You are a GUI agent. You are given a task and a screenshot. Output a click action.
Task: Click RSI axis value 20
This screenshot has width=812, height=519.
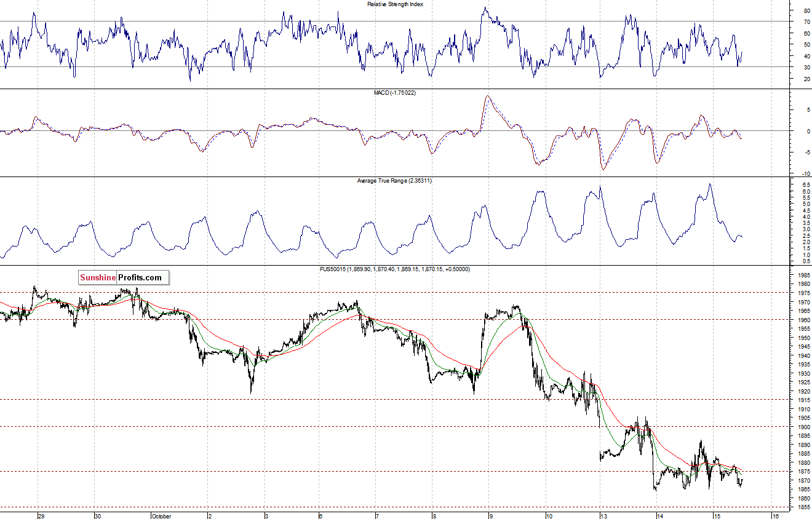pos(806,79)
